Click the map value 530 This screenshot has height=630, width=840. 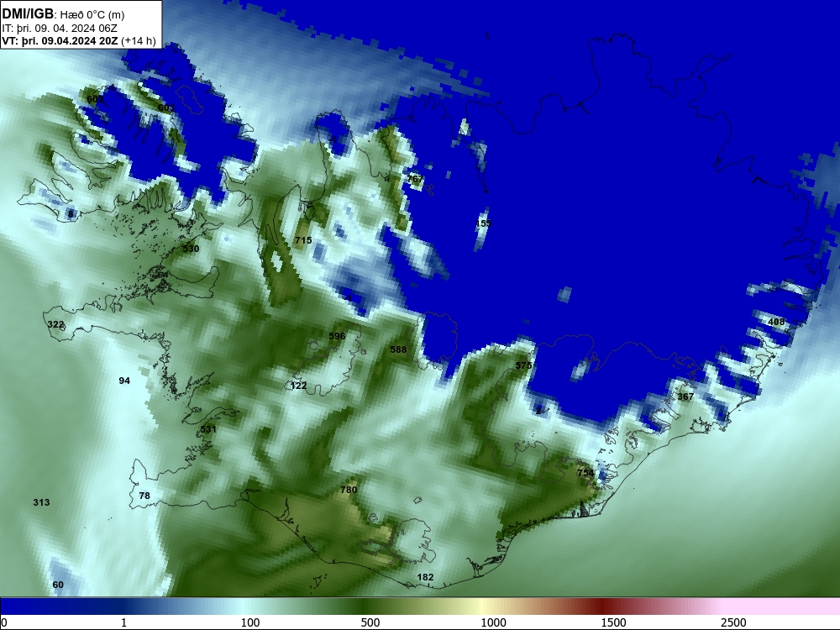pos(191,249)
